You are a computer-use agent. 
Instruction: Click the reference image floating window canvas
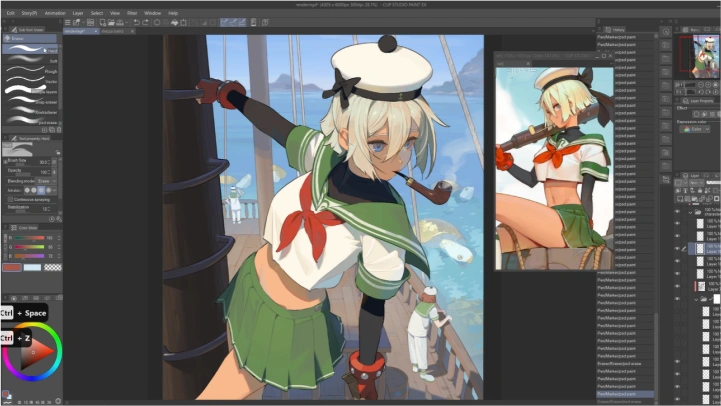554,168
